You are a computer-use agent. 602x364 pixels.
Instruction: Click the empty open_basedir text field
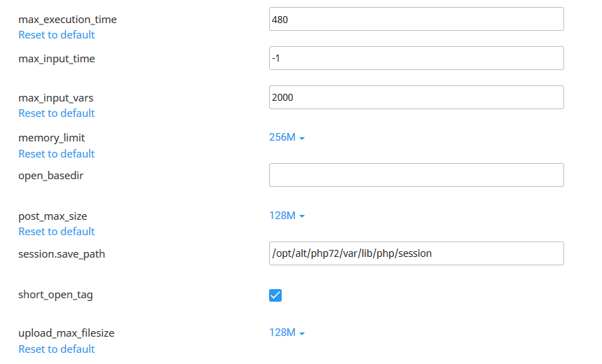[416, 176]
